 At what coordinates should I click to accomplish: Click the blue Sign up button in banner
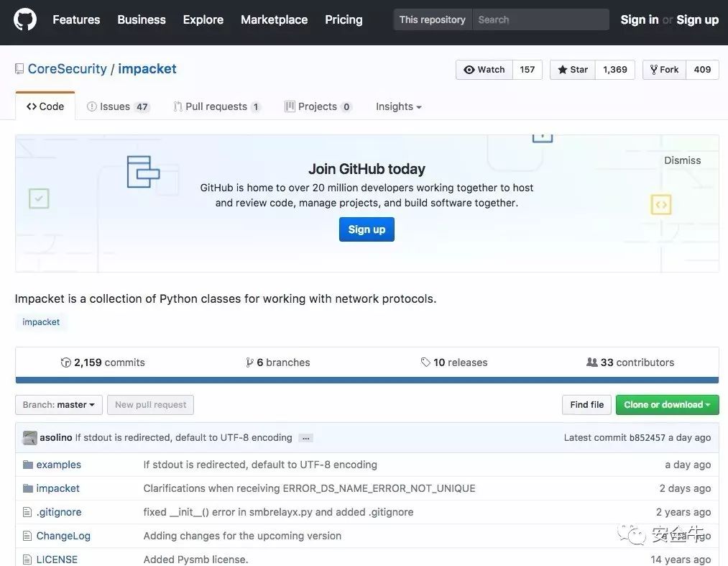click(x=367, y=229)
